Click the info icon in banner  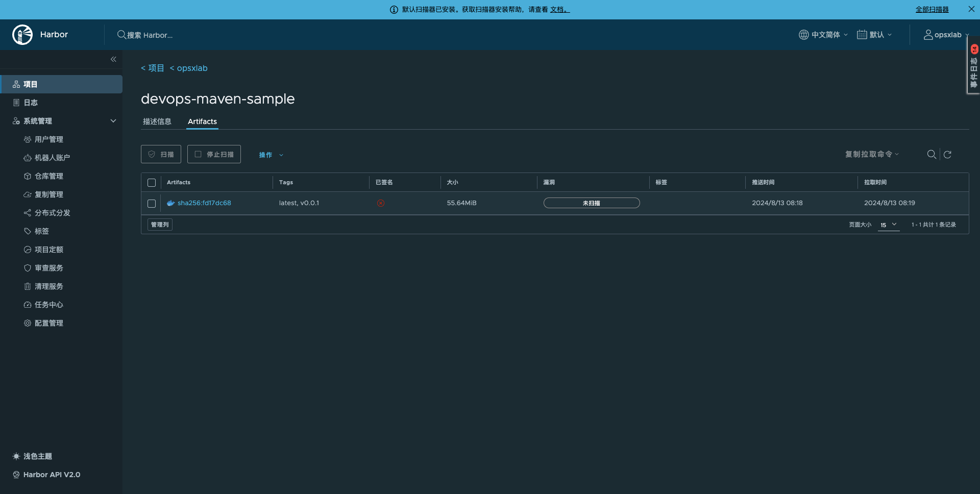[394, 10]
